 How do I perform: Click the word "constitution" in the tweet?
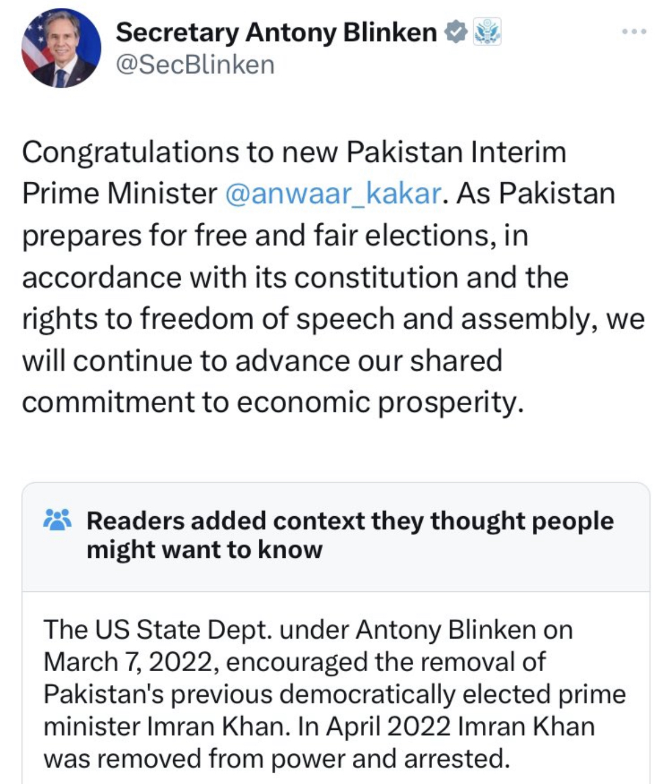coord(376,277)
